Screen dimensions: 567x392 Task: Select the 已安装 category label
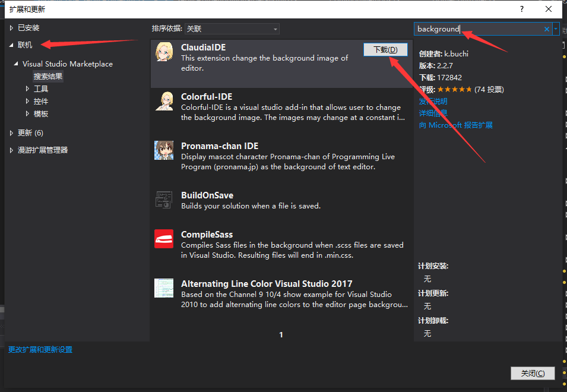pos(28,28)
